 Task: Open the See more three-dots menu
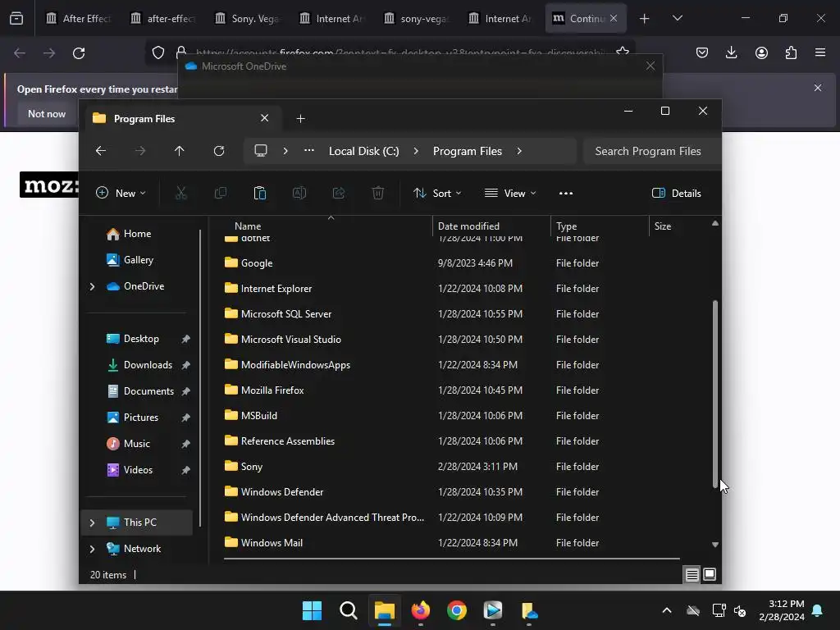(566, 194)
